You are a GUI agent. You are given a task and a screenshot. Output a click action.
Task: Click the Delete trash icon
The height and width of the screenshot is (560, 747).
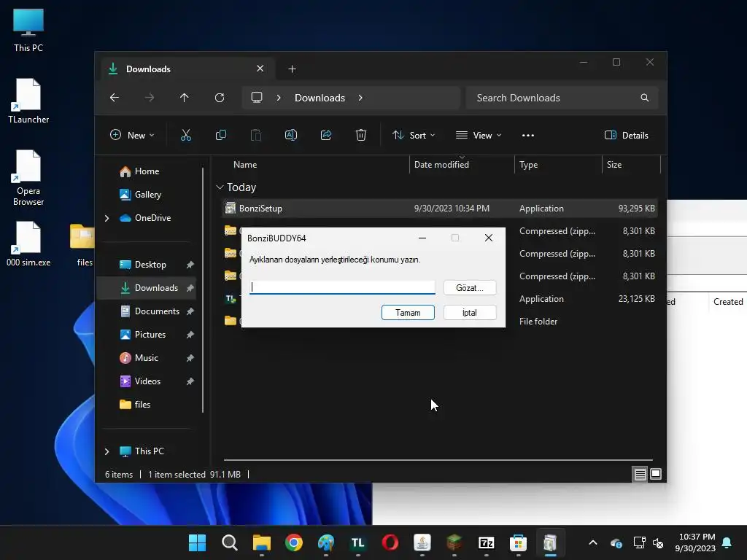click(x=361, y=135)
